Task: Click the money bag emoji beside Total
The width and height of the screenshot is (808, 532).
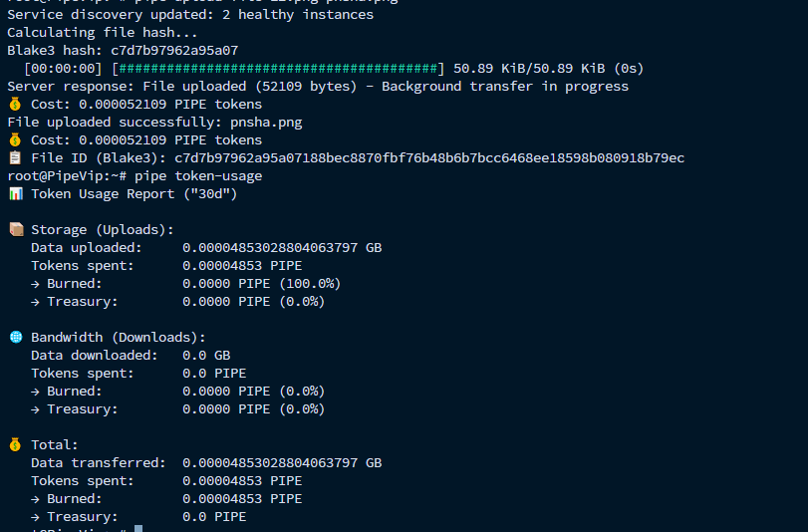Action: click(15, 444)
